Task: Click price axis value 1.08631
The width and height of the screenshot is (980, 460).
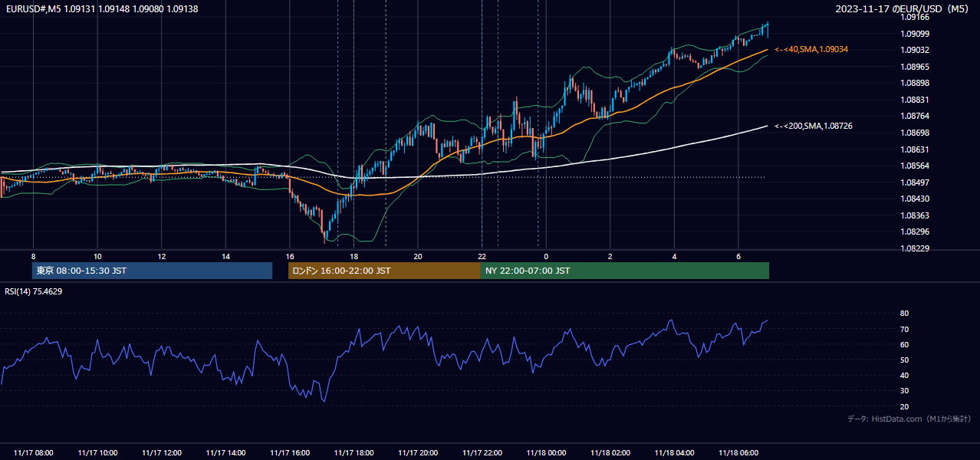Action: [x=914, y=150]
